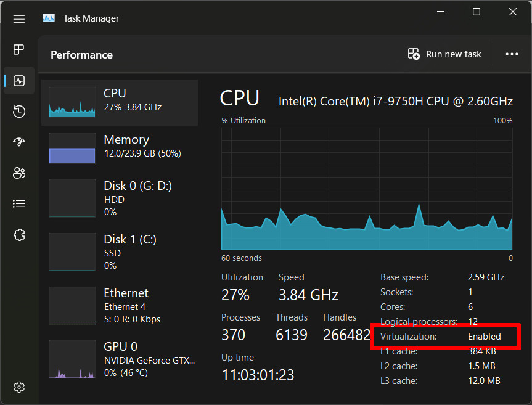The height and width of the screenshot is (405, 532).
Task: Click the Up time value 11:03:01:23
Action: 258,375
